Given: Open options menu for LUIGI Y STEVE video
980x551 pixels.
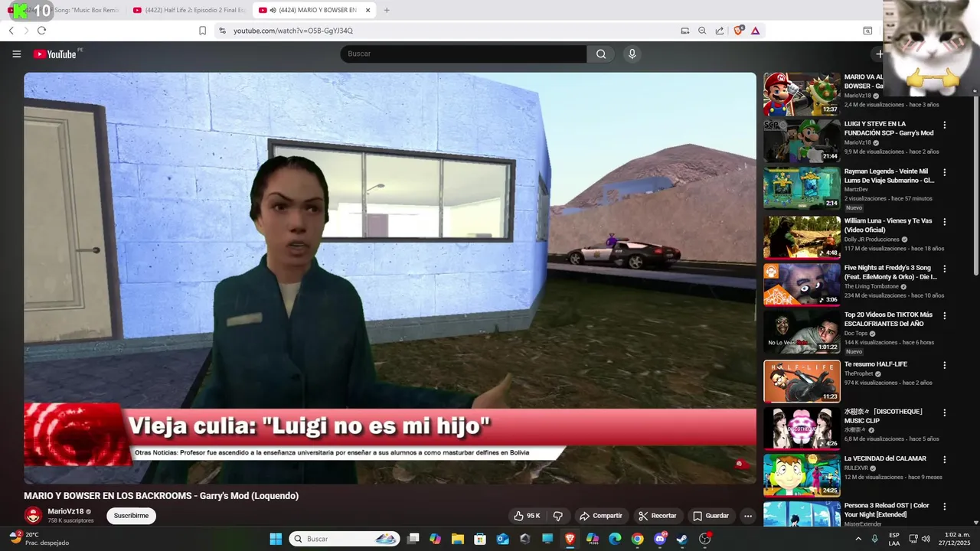Looking at the screenshot, I should click(x=944, y=125).
